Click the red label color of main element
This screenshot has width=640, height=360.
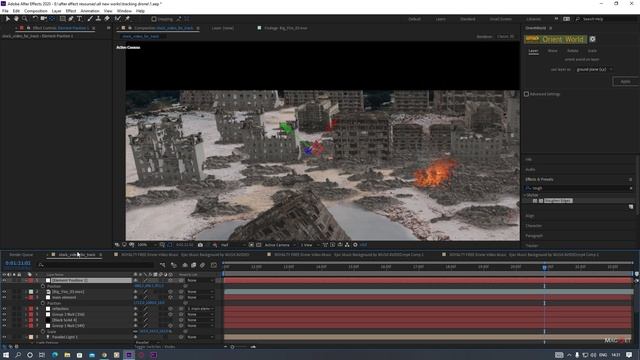[31, 298]
